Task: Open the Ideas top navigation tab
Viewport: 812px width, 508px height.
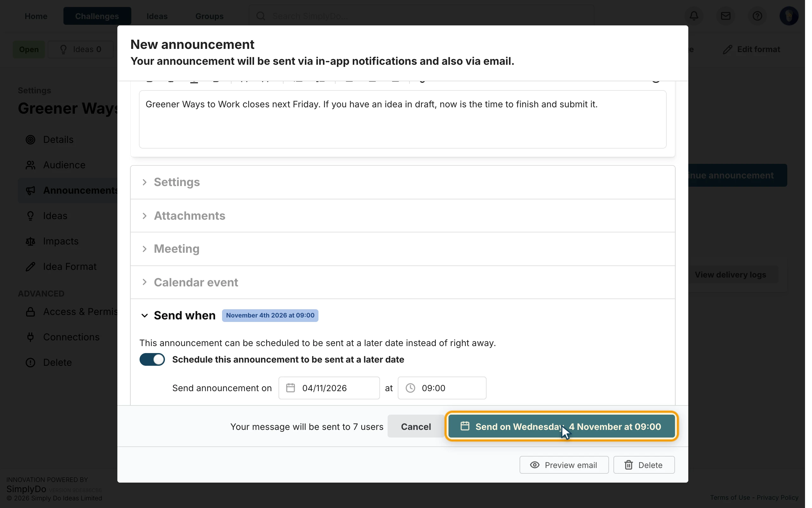Action: (157, 16)
